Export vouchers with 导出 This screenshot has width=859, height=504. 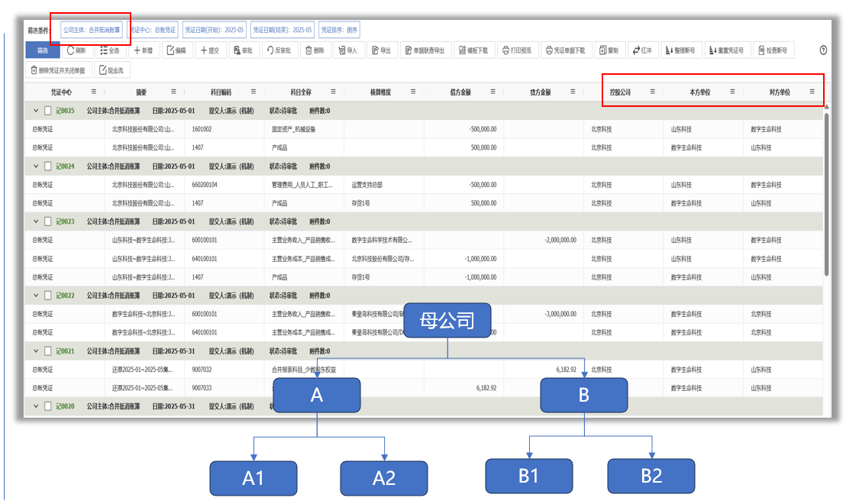[381, 50]
